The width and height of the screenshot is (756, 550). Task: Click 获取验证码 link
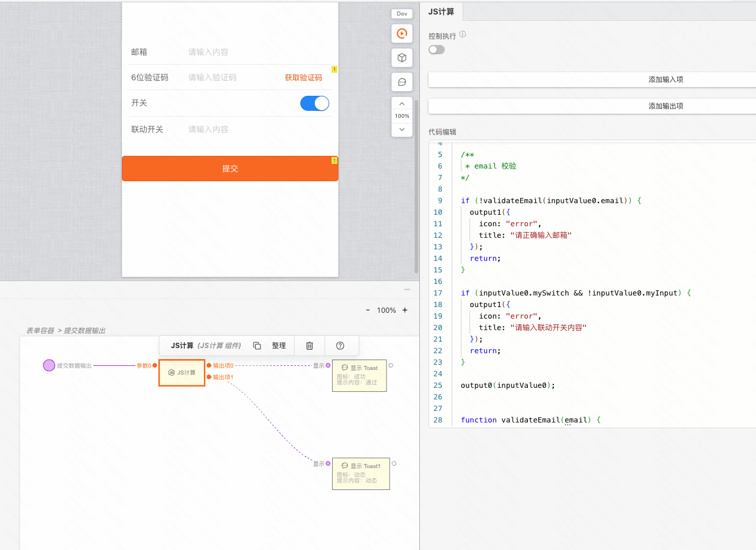point(303,77)
